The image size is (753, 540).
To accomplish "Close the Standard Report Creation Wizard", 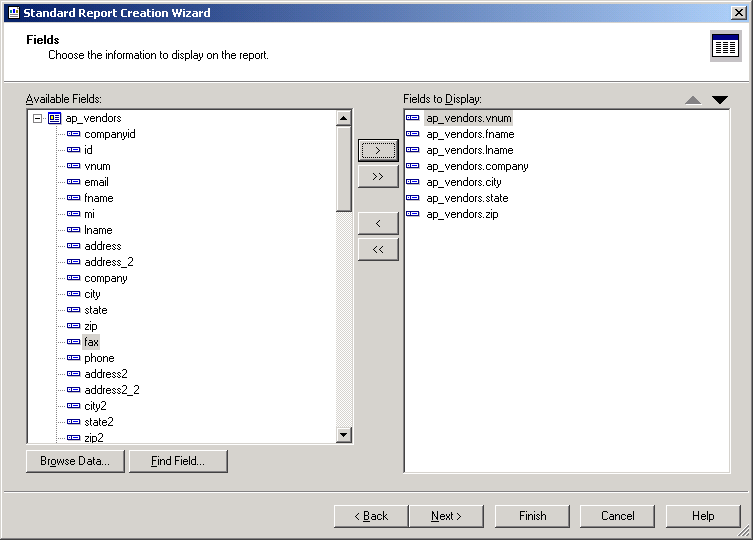I will [738, 13].
